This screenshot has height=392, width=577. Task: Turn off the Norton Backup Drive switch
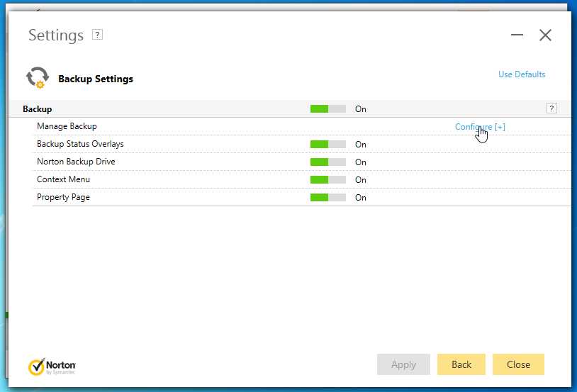pyautogui.click(x=328, y=162)
